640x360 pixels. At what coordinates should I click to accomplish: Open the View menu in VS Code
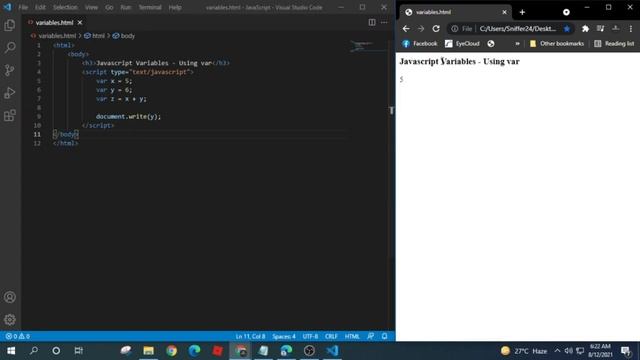91,7
